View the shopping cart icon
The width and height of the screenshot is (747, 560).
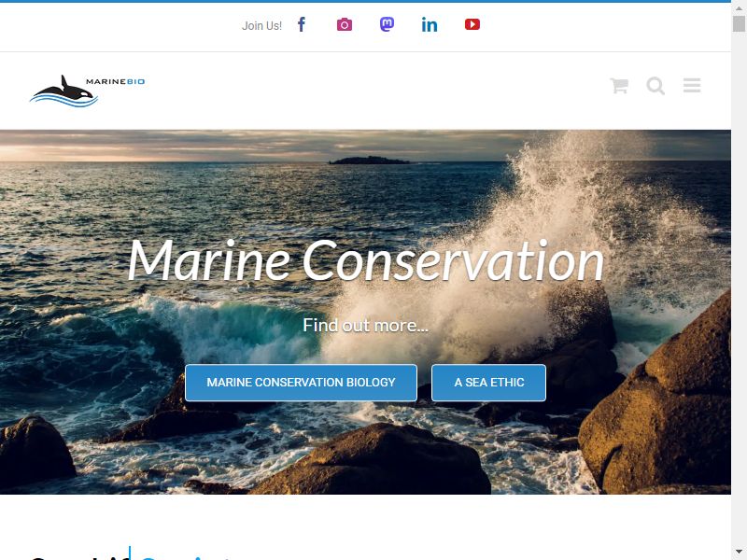619,86
